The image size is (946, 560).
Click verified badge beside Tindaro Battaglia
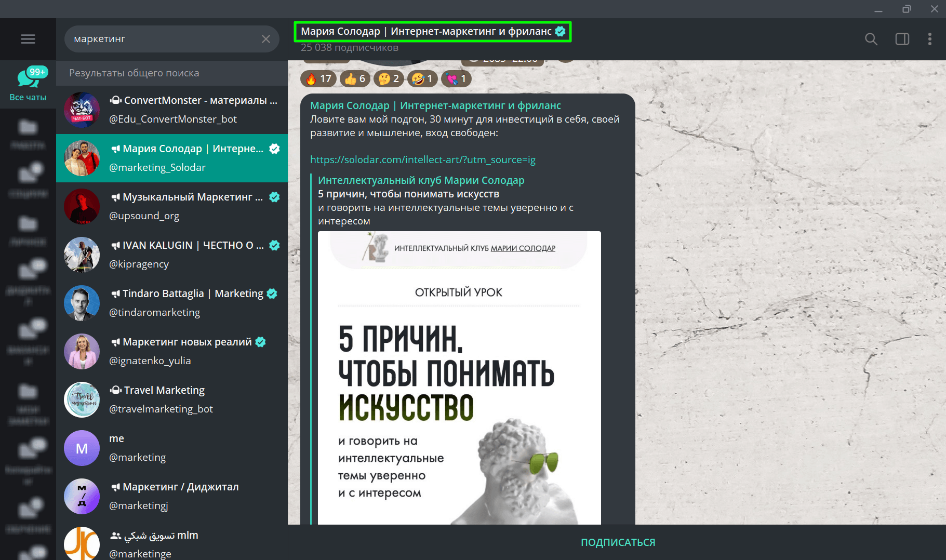272,294
